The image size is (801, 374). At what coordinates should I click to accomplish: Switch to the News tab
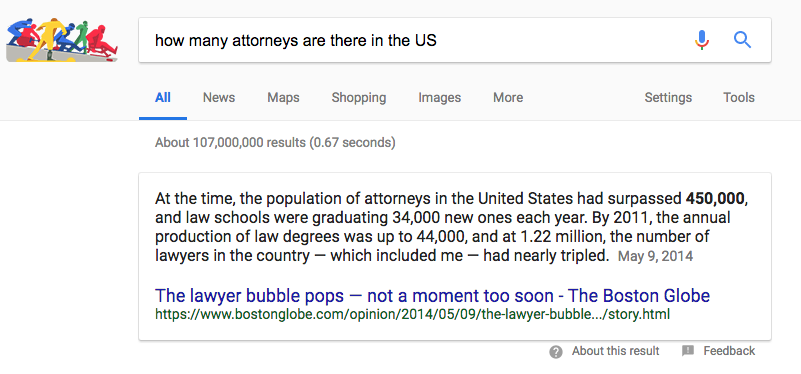pyautogui.click(x=219, y=98)
